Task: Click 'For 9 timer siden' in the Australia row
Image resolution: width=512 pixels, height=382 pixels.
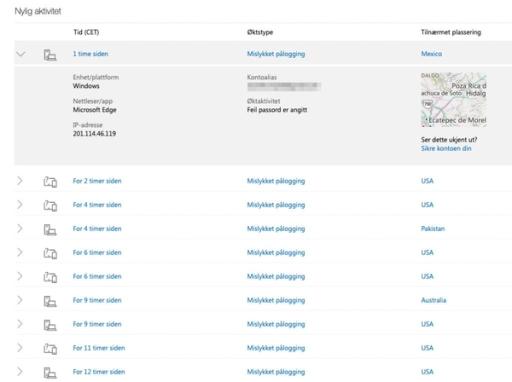Action: click(x=97, y=300)
